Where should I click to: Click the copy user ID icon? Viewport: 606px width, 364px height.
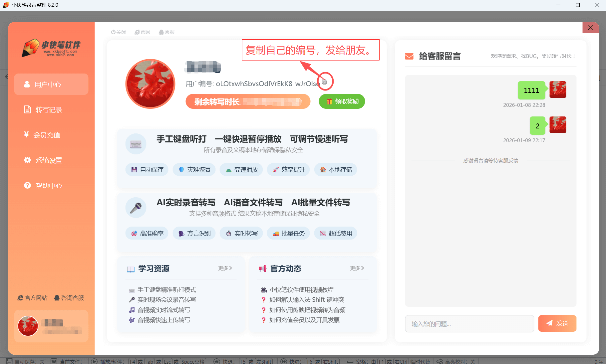pyautogui.click(x=324, y=82)
